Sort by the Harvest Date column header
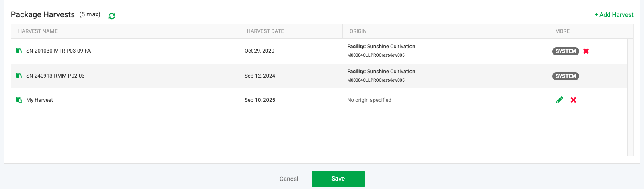Viewport: 644px width, 189px height. coord(265,31)
